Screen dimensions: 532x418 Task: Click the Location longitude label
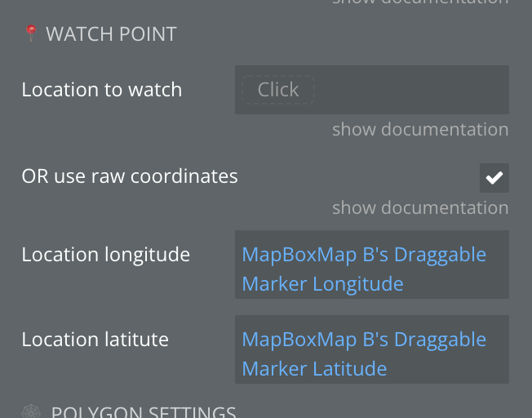pyautogui.click(x=106, y=255)
